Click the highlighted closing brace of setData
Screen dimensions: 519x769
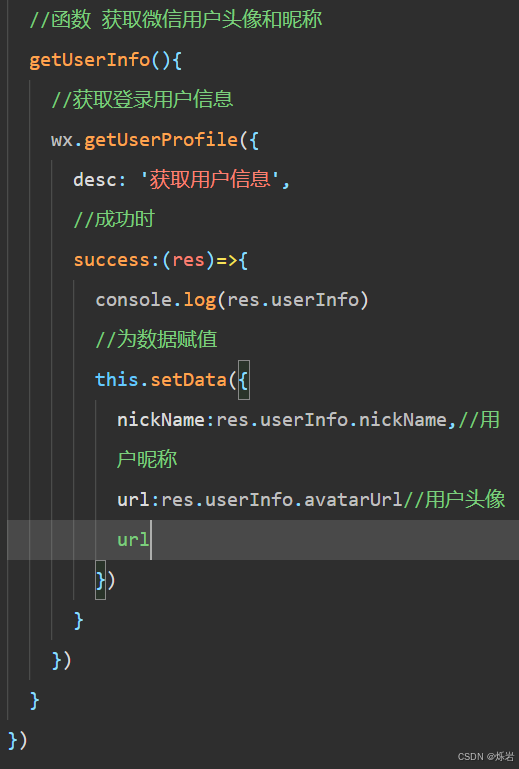tap(101, 580)
